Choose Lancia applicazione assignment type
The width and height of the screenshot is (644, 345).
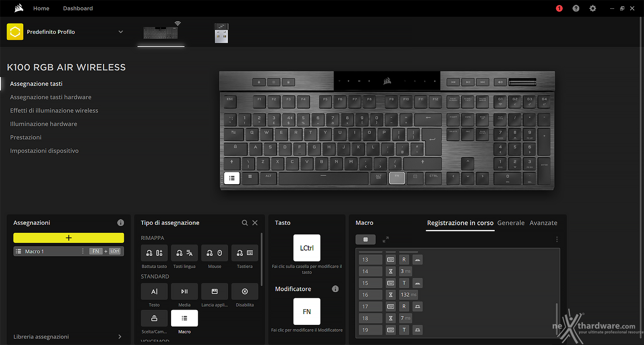(x=215, y=292)
